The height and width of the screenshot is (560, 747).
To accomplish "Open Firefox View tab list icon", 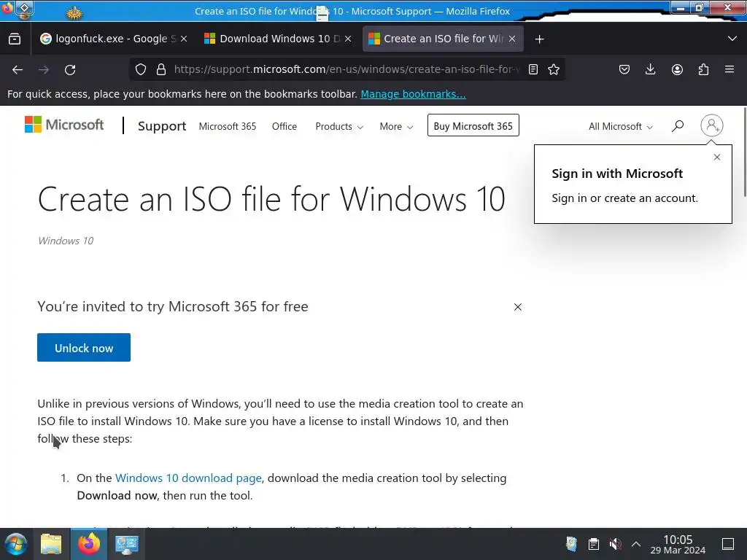I will (x=15, y=39).
